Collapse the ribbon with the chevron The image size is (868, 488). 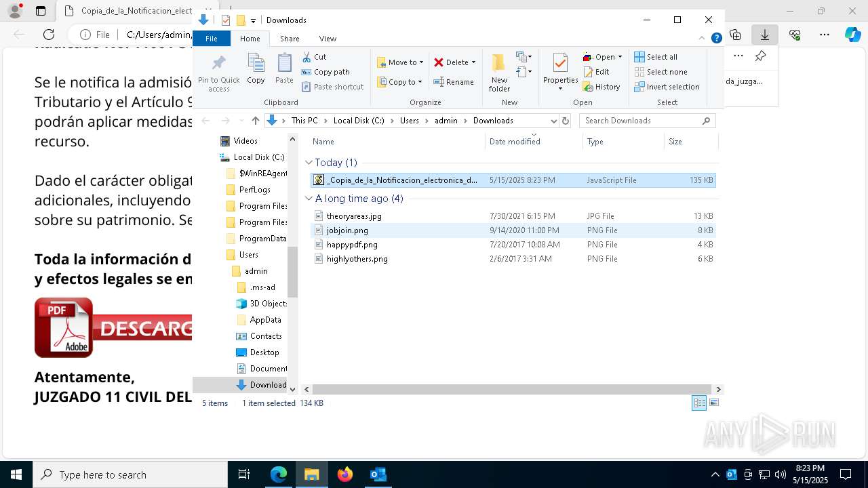(702, 39)
